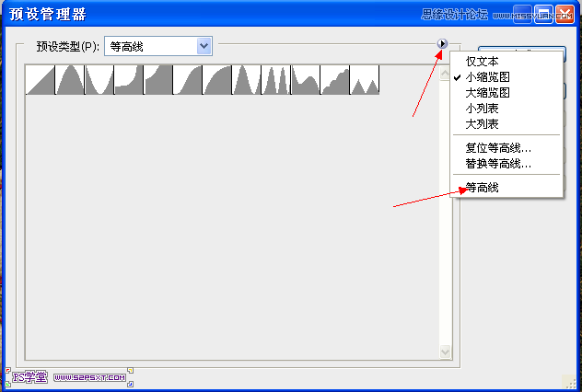Open the 预设类型 dropdown showing 等高线
This screenshot has height=392, width=582.
coord(158,46)
